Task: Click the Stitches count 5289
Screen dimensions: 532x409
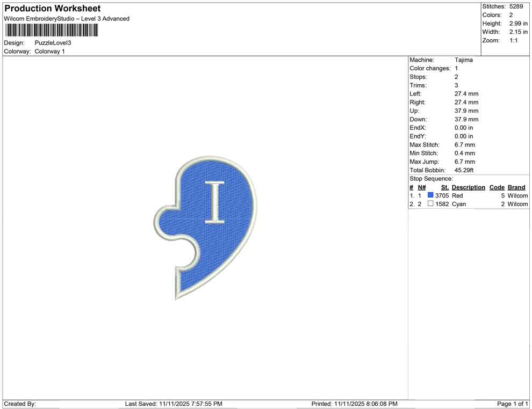Action: tap(516, 6)
